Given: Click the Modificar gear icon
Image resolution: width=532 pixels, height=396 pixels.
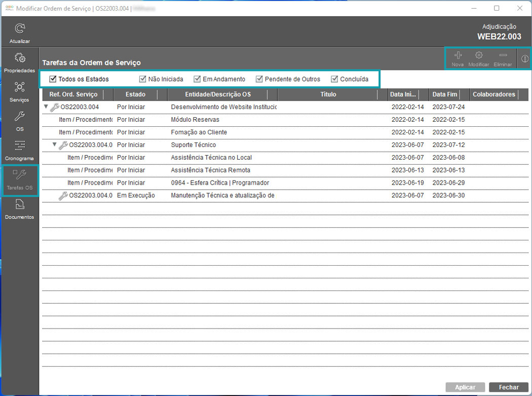Looking at the screenshot, I should (x=478, y=56).
